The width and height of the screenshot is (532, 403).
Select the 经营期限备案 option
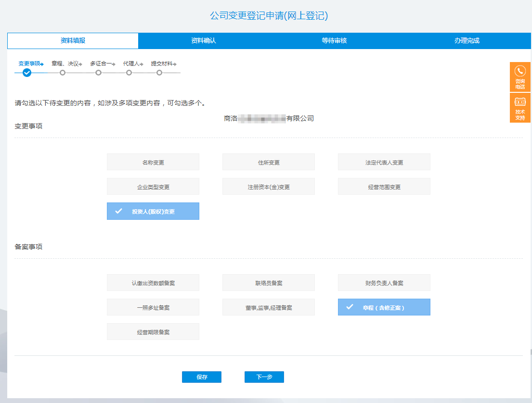coord(153,332)
